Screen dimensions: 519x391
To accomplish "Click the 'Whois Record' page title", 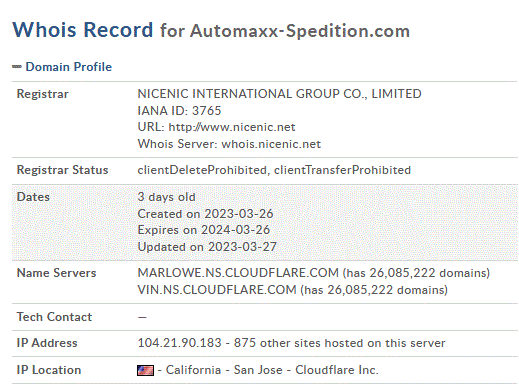I will click(x=83, y=30).
